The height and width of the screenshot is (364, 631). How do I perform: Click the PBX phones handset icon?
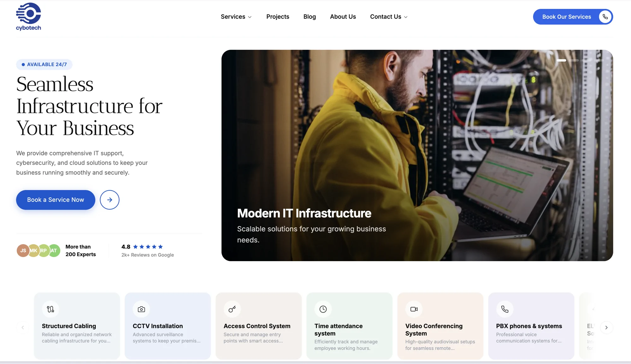click(505, 309)
